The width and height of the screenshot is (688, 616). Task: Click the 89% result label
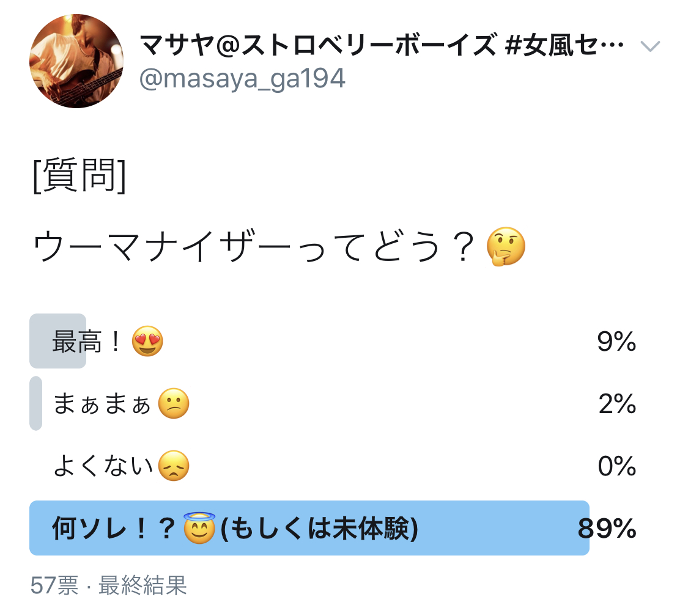[607, 529]
